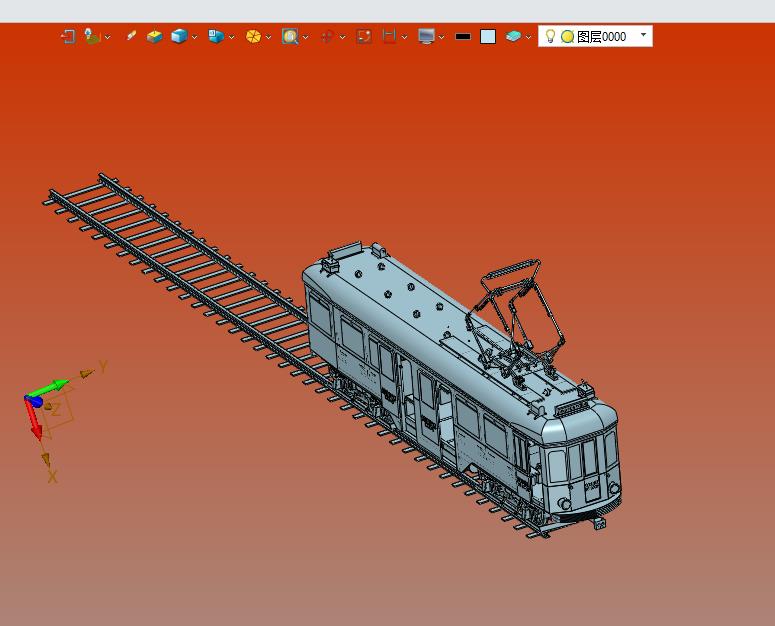Click the magnifier zoom icon
The height and width of the screenshot is (626, 775).
290,37
